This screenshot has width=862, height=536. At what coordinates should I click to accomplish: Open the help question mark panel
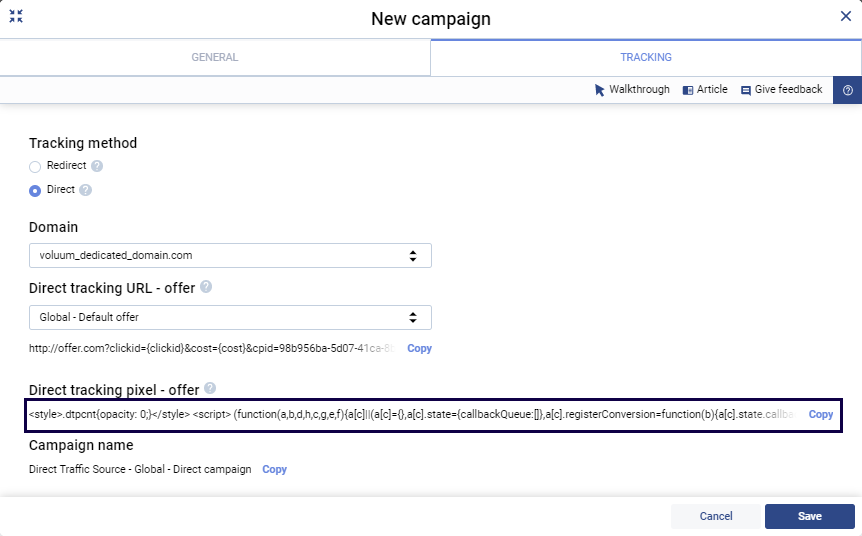[847, 90]
